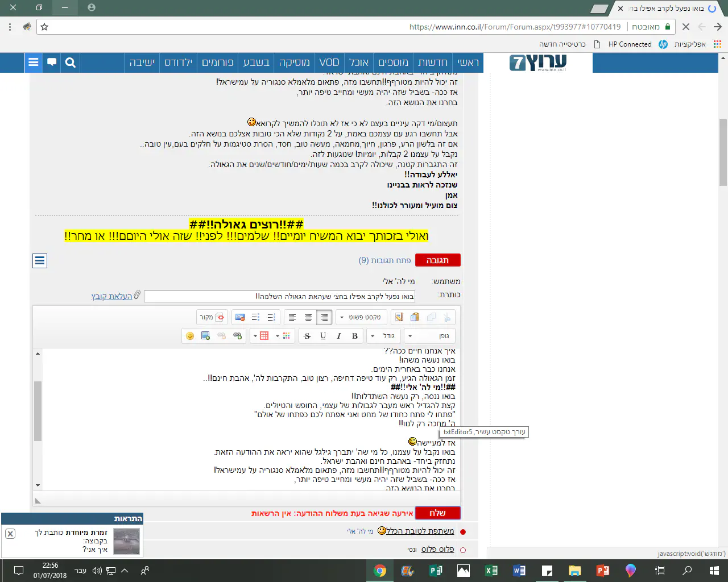The image size is (728, 582).
Task: Toggle bold formatting in the editor
Action: [x=355, y=336]
